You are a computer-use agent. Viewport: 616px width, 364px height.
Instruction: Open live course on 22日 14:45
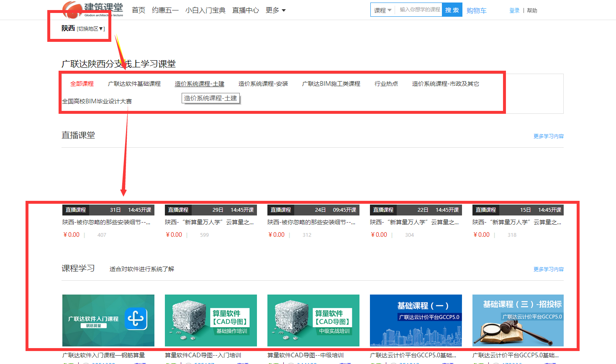tap(416, 210)
